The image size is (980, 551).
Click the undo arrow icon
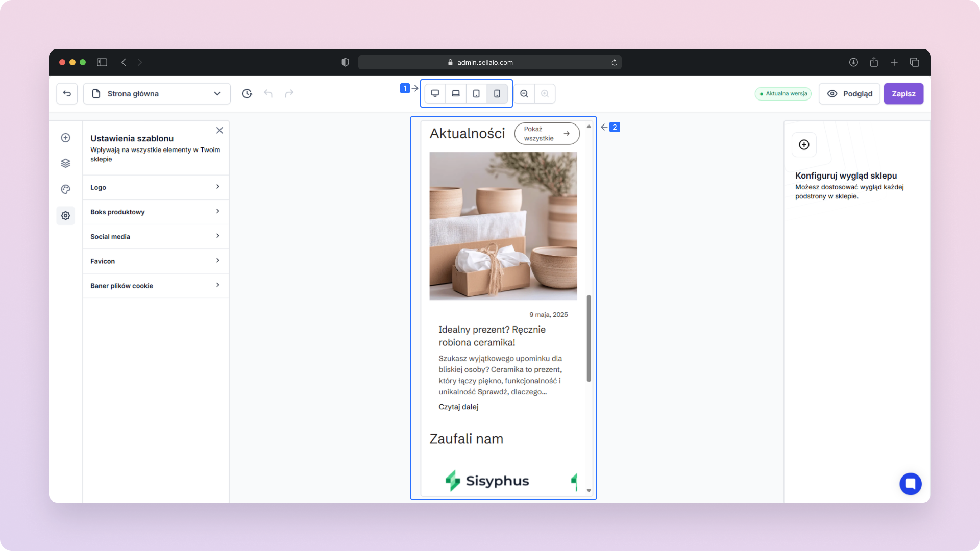(x=268, y=93)
